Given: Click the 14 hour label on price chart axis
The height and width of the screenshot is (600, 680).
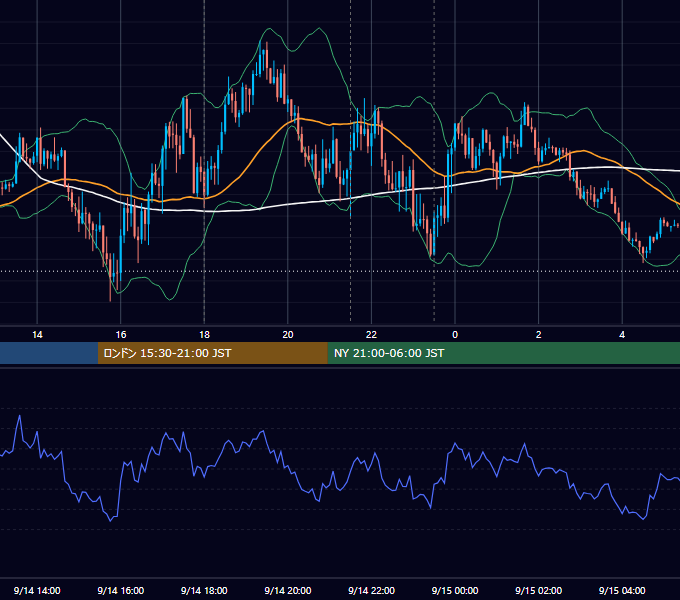Looking at the screenshot, I should coord(37,335).
